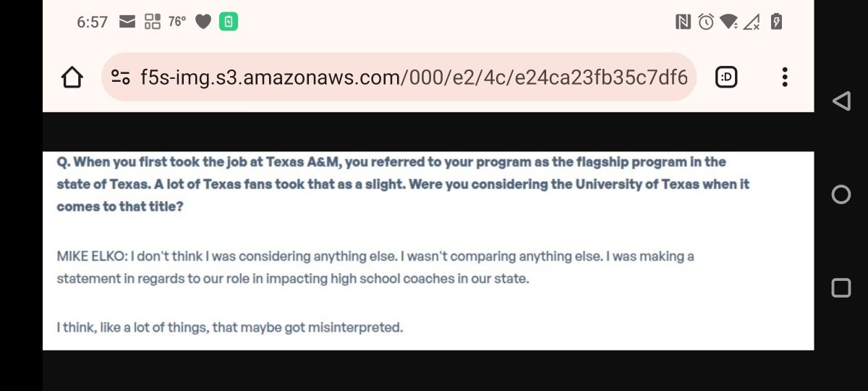Tap the NFC status icon
The height and width of the screenshot is (391, 868).
[683, 22]
